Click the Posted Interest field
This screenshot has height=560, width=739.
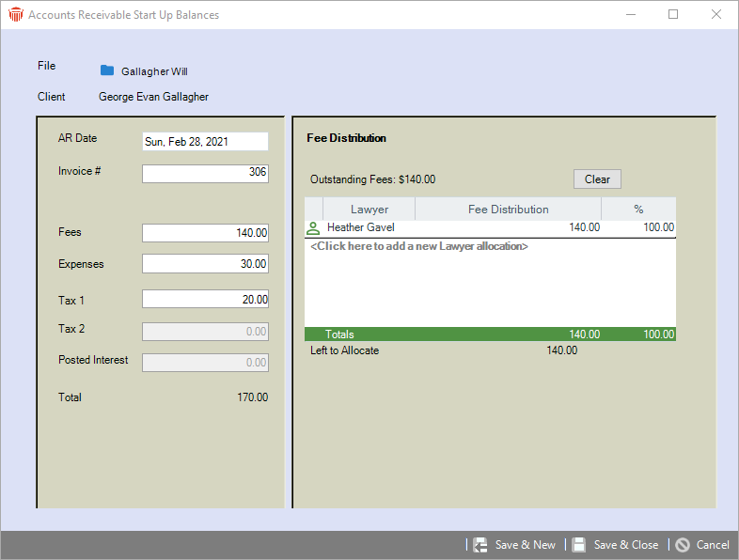[x=205, y=363]
